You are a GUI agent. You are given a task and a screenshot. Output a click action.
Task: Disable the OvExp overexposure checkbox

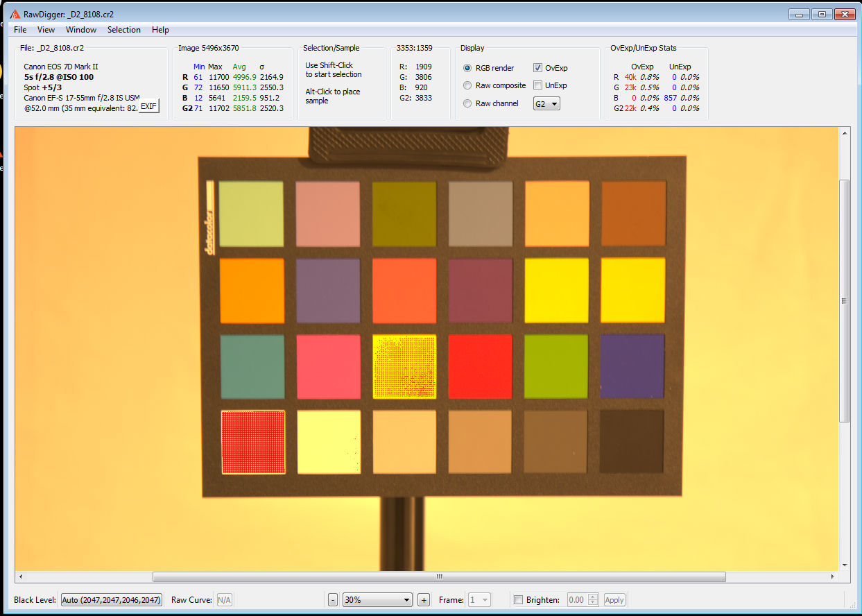538,68
